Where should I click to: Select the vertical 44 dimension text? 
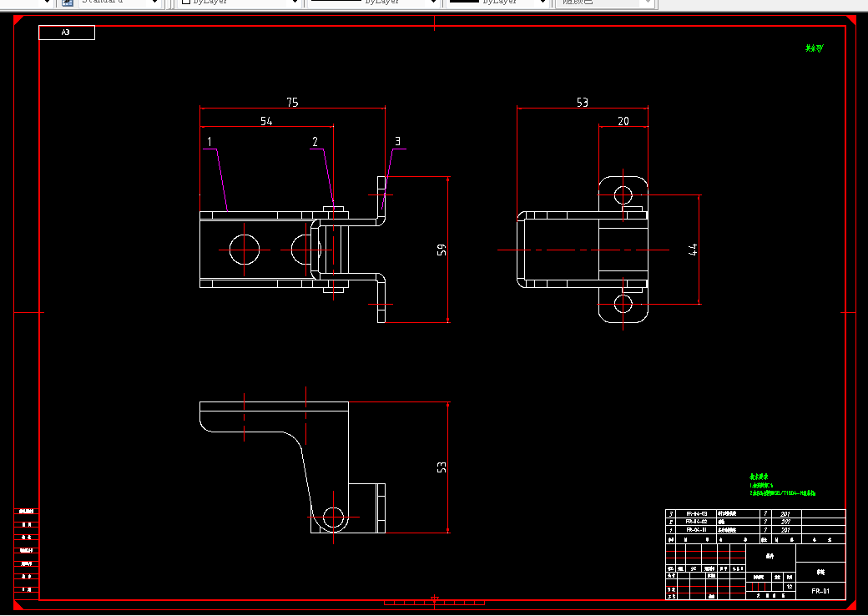tap(693, 250)
